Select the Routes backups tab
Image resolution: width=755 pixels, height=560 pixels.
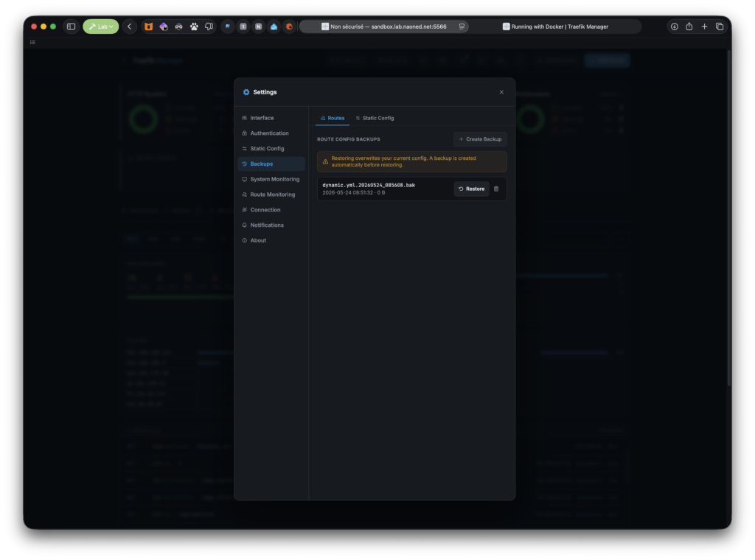coord(333,118)
